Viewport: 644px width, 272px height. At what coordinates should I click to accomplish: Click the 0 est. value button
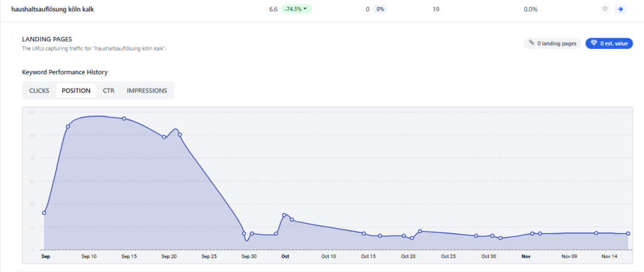click(x=609, y=43)
